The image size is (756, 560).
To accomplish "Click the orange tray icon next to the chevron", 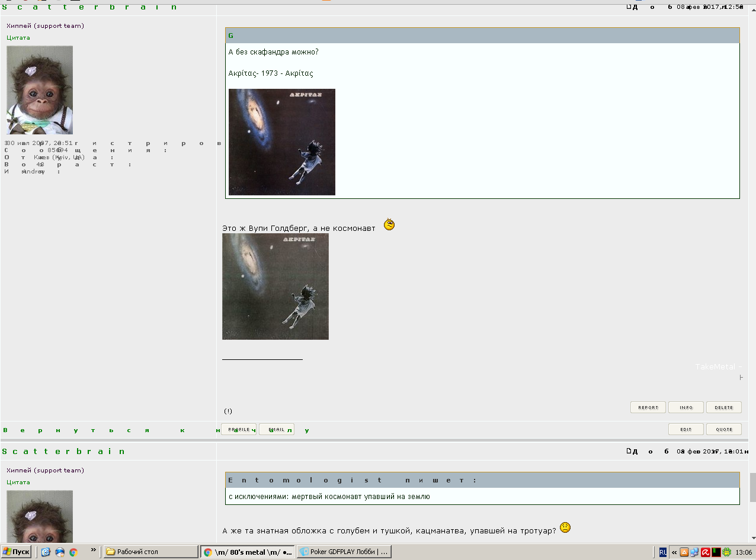I will (684, 552).
